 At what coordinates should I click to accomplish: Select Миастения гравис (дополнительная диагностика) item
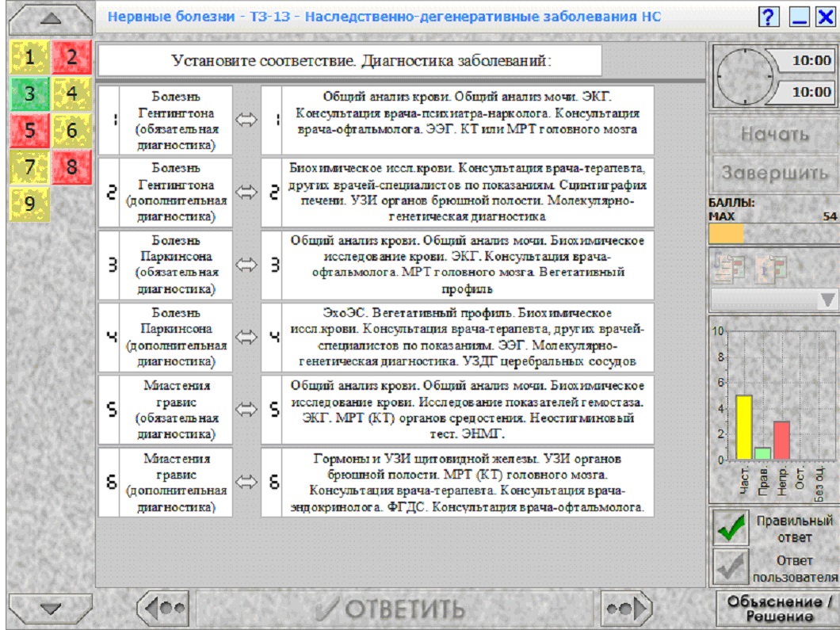coord(176,482)
